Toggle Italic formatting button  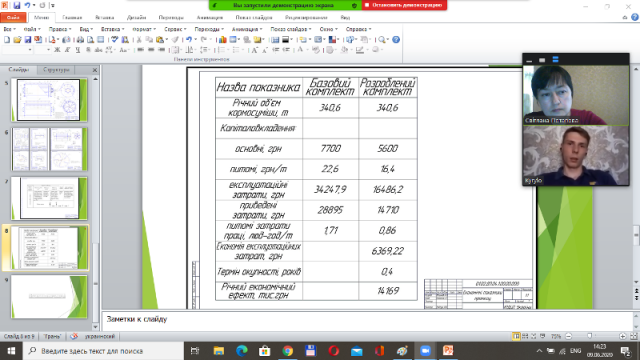(67, 50)
